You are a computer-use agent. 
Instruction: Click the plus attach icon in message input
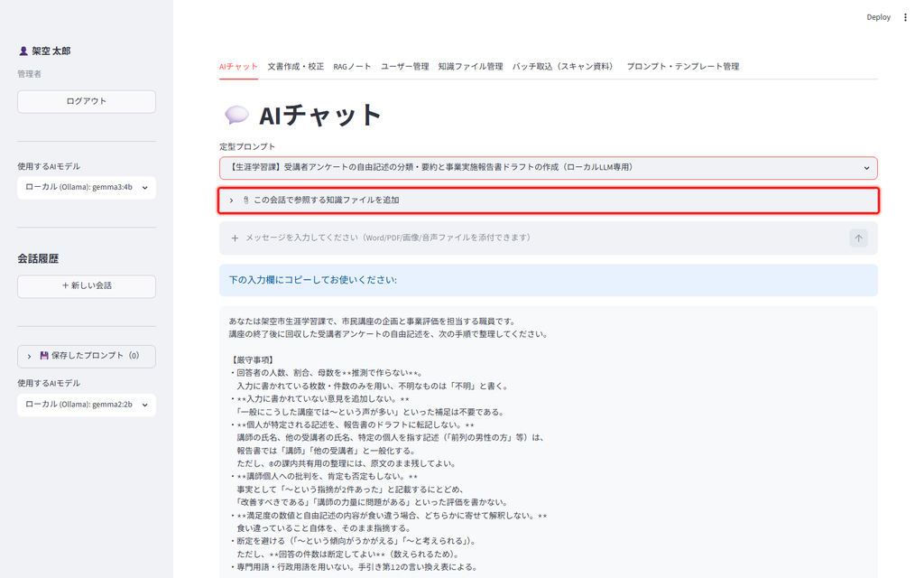coord(235,238)
